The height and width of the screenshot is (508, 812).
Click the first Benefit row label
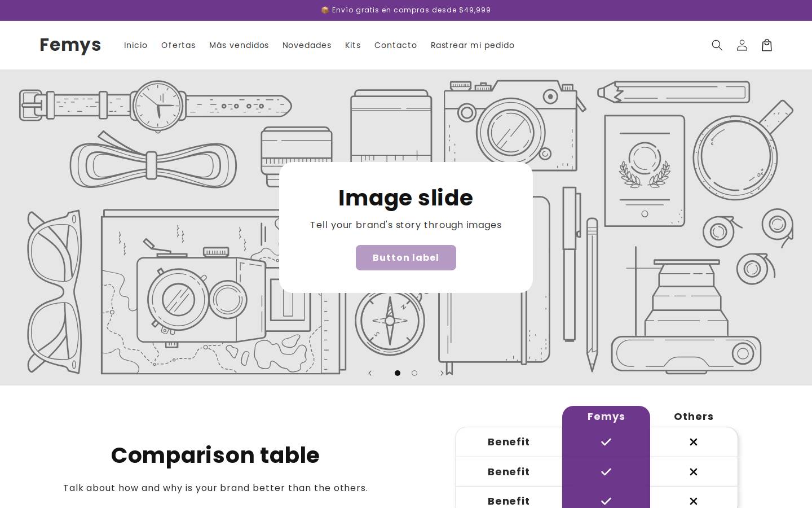[509, 442]
